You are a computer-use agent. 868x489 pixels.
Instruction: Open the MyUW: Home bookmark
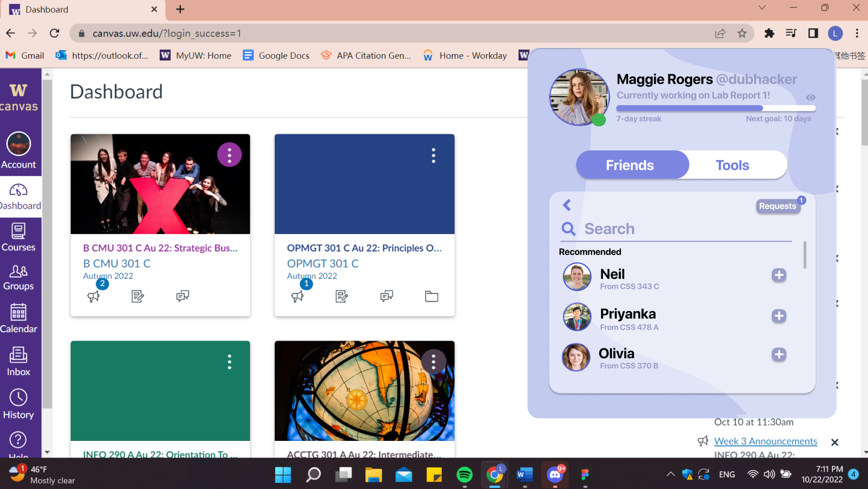(196, 55)
